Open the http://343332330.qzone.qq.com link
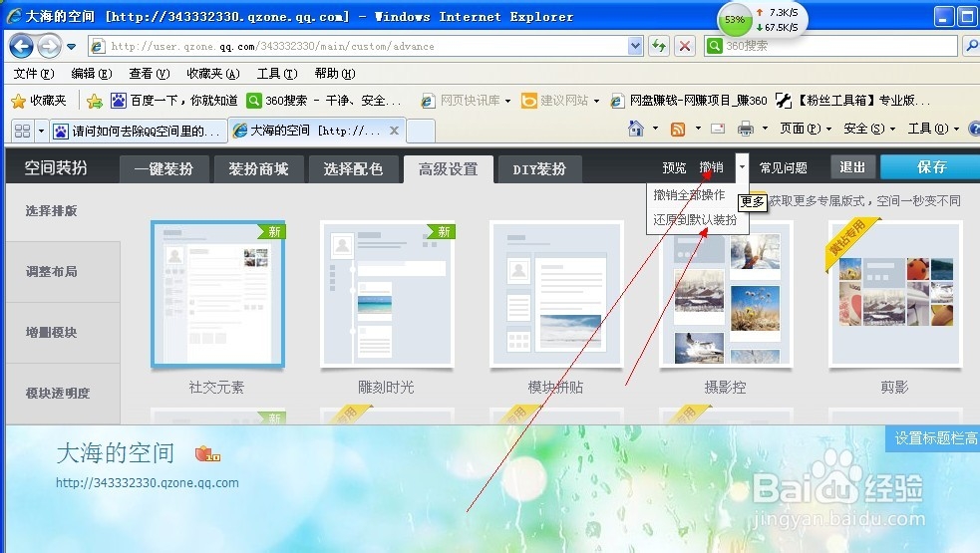 [x=147, y=483]
